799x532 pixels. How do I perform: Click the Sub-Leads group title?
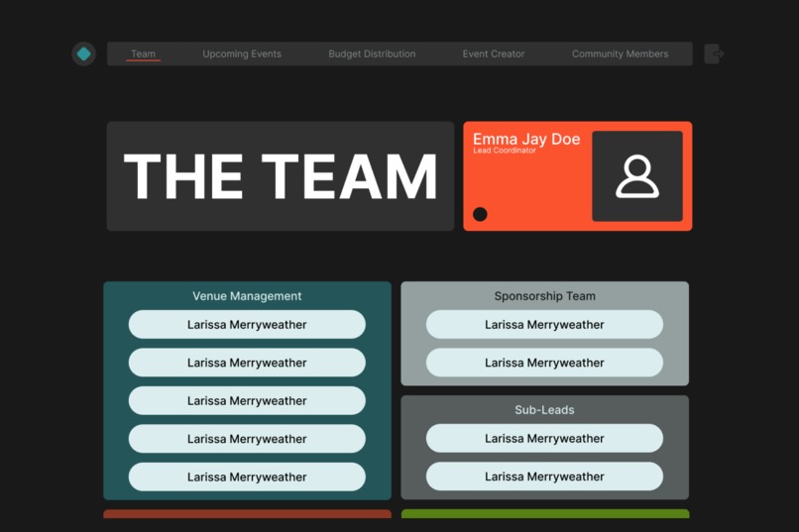[x=544, y=410]
